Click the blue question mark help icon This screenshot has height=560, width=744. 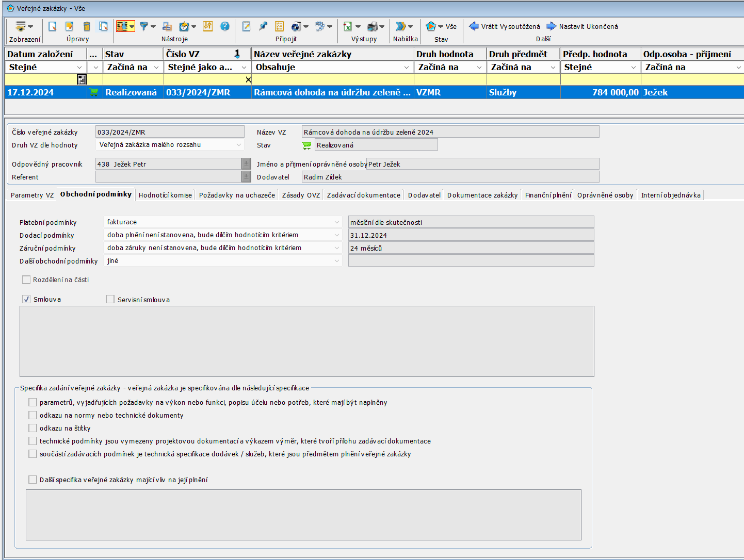click(x=225, y=26)
